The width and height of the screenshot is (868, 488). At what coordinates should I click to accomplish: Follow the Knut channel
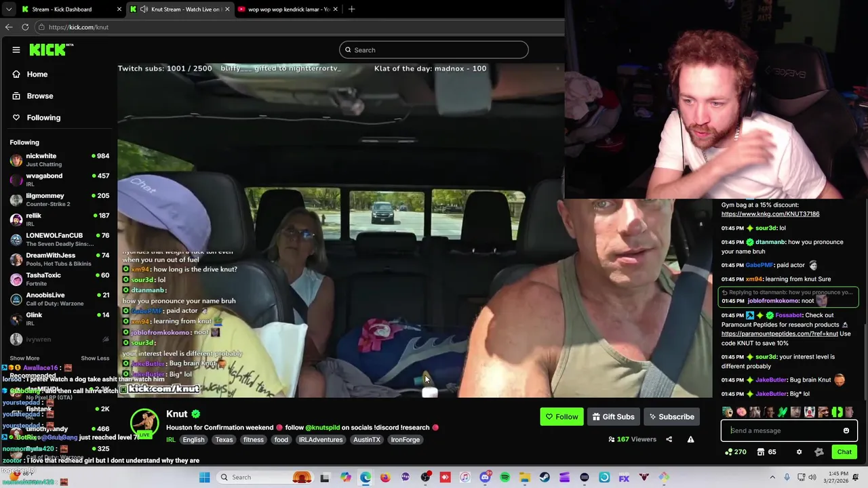561,417
